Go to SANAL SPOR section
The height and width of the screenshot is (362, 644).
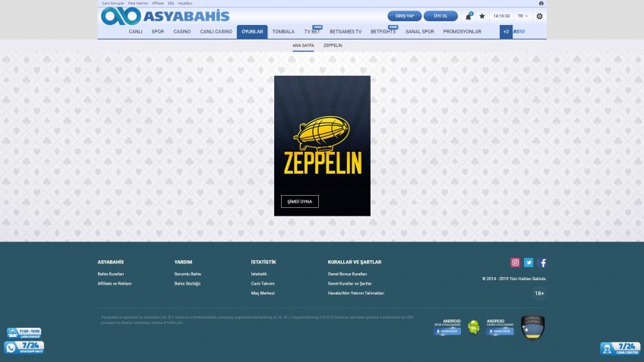[x=420, y=32]
